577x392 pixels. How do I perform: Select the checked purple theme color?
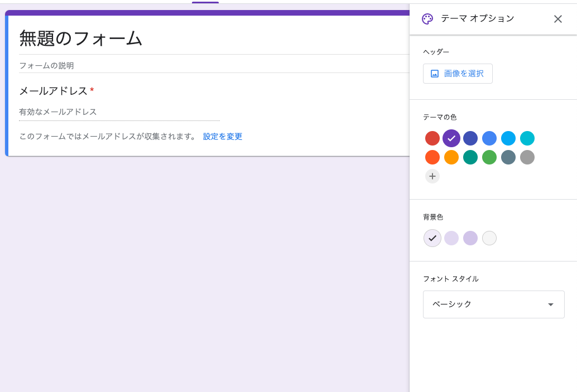(451, 138)
